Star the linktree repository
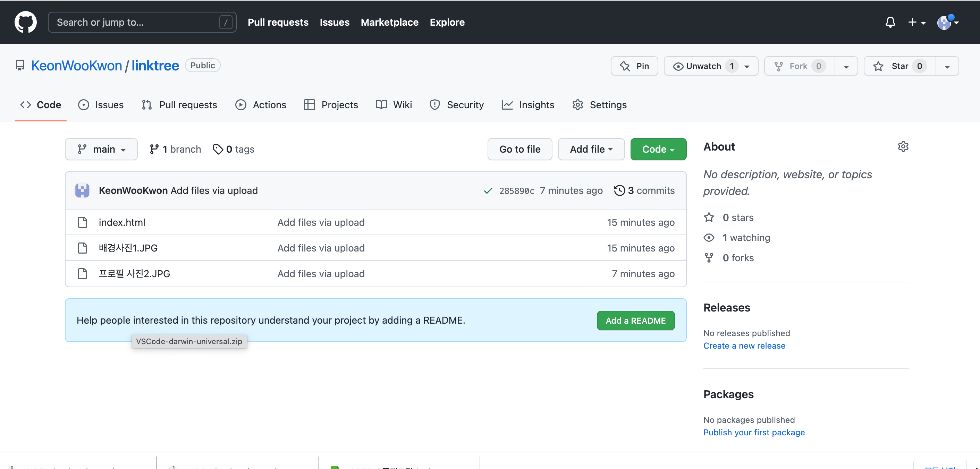This screenshot has height=469, width=980. coord(900,66)
